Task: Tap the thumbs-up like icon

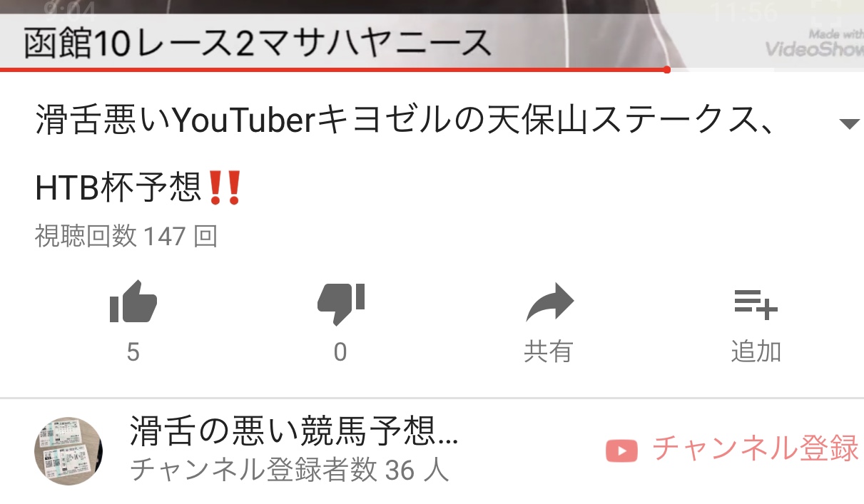Action: [133, 303]
